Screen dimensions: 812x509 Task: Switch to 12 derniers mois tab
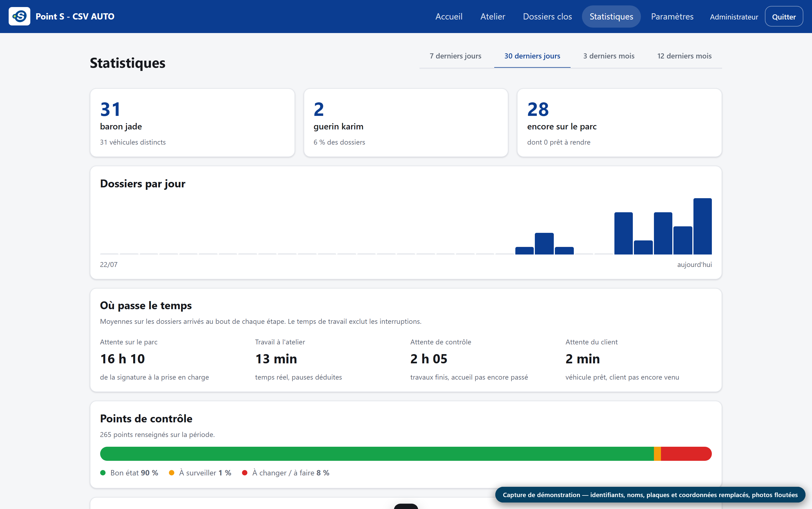pyautogui.click(x=684, y=56)
